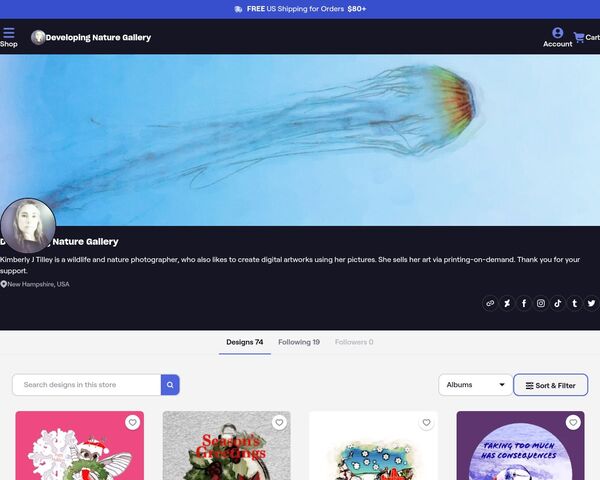Click the jellyfish banner image
The image size is (600, 480).
[300, 140]
